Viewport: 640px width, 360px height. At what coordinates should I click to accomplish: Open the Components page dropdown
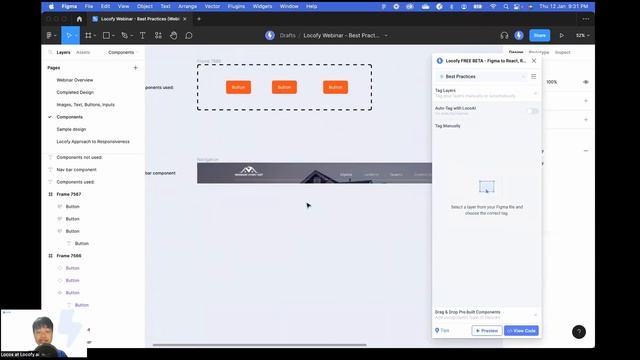(123, 52)
